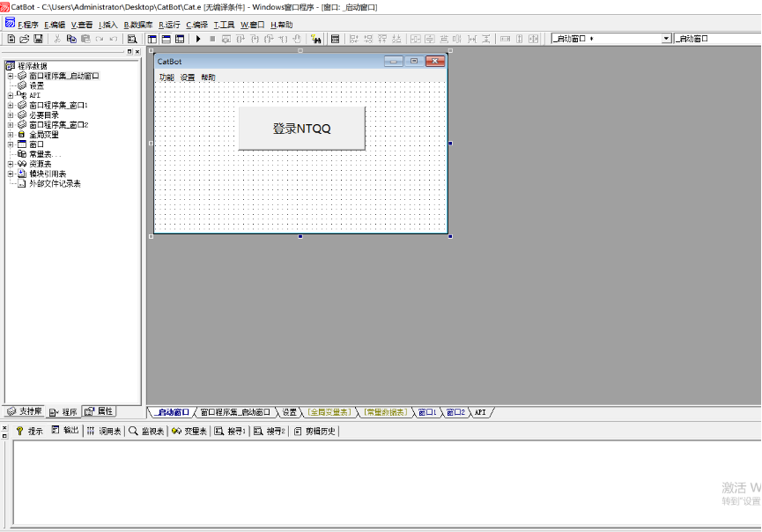Click the Save toolbar icon
The height and width of the screenshot is (532, 762).
click(38, 39)
